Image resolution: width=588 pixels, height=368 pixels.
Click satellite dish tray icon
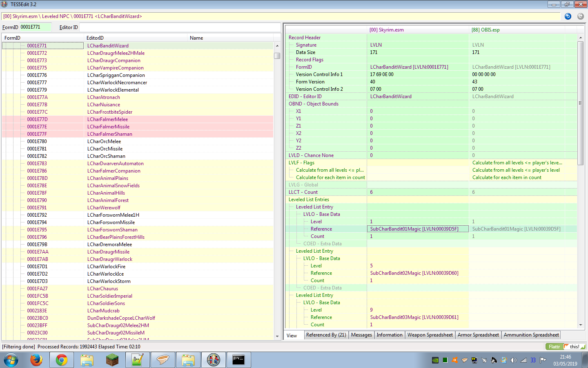coord(494,360)
